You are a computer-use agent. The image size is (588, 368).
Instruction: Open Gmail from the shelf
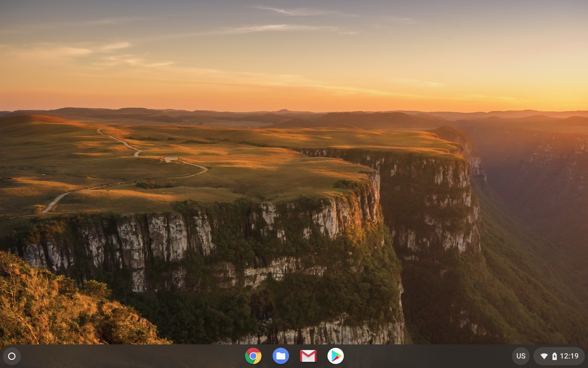click(x=308, y=356)
